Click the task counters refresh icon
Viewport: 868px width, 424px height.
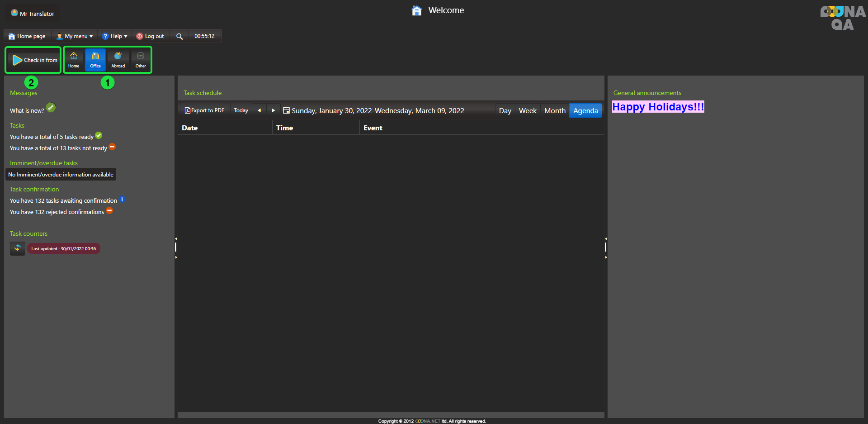pyautogui.click(x=18, y=248)
